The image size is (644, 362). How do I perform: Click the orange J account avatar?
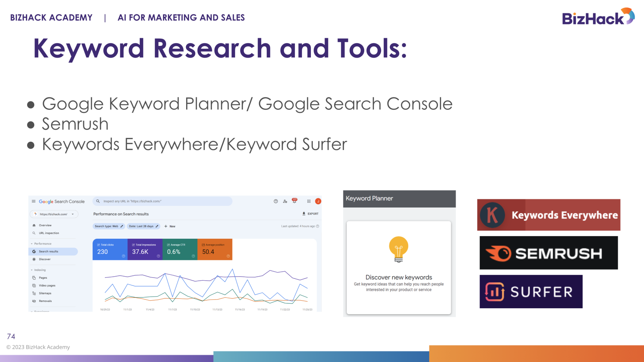318,201
